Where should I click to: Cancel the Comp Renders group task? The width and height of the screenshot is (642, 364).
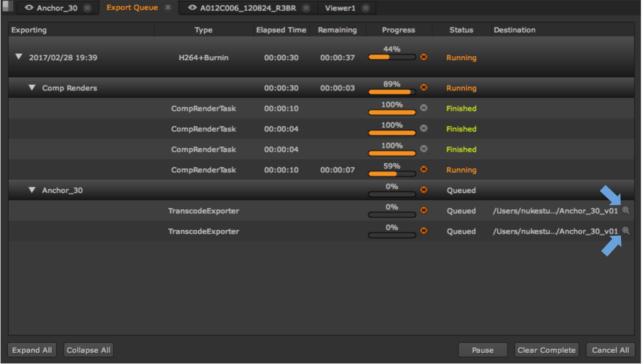[x=423, y=87]
